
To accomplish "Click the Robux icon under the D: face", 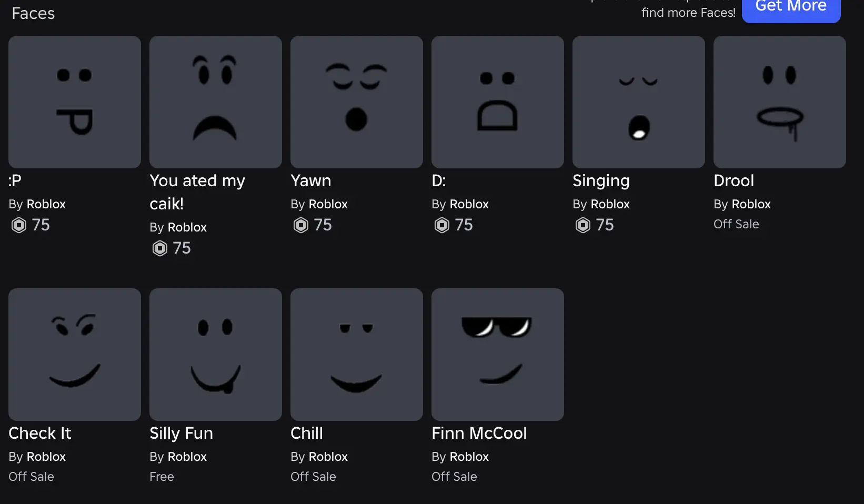I will point(442,225).
